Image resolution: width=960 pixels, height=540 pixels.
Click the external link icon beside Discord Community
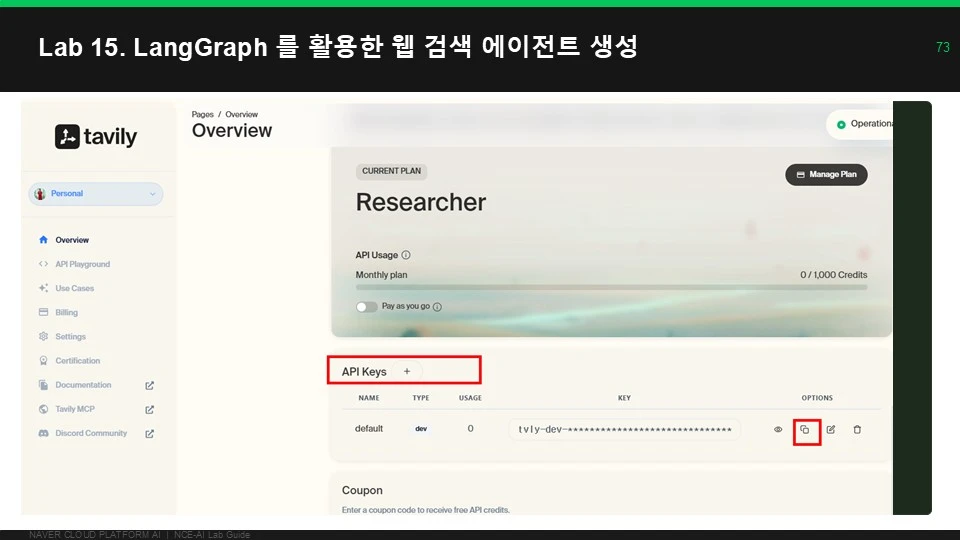[149, 433]
